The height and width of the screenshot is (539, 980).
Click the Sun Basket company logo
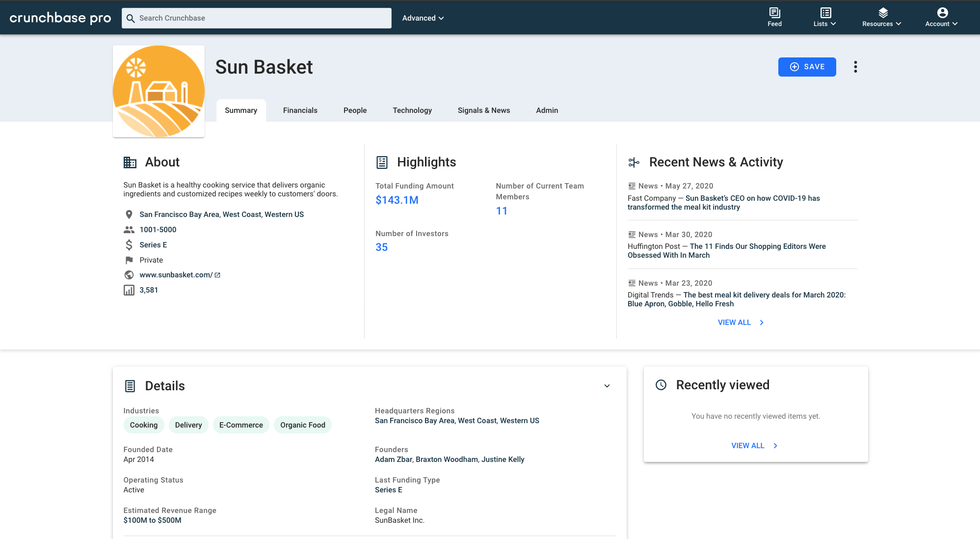click(159, 91)
